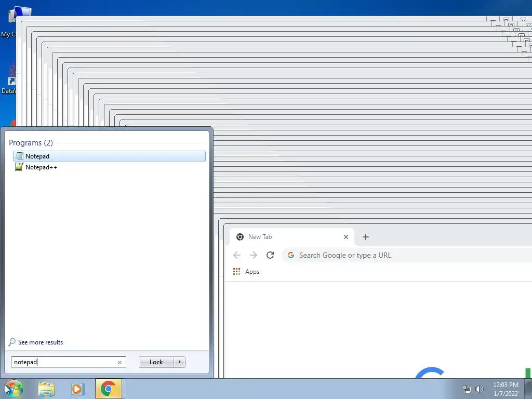Switch to Chrome via the taskbar icon
This screenshot has width=532, height=399.
(109, 389)
